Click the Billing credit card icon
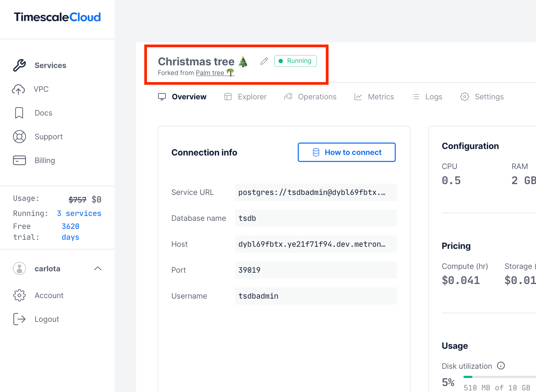 coord(19,160)
